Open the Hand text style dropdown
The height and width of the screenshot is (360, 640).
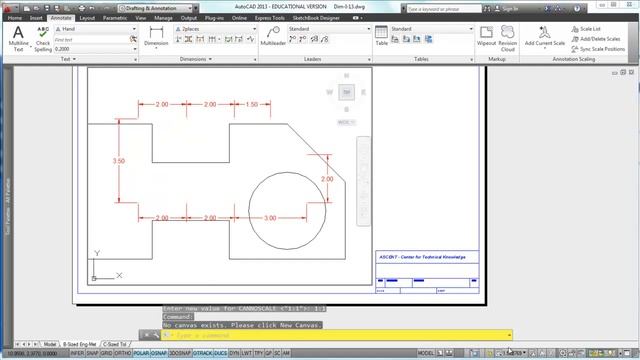(134, 29)
